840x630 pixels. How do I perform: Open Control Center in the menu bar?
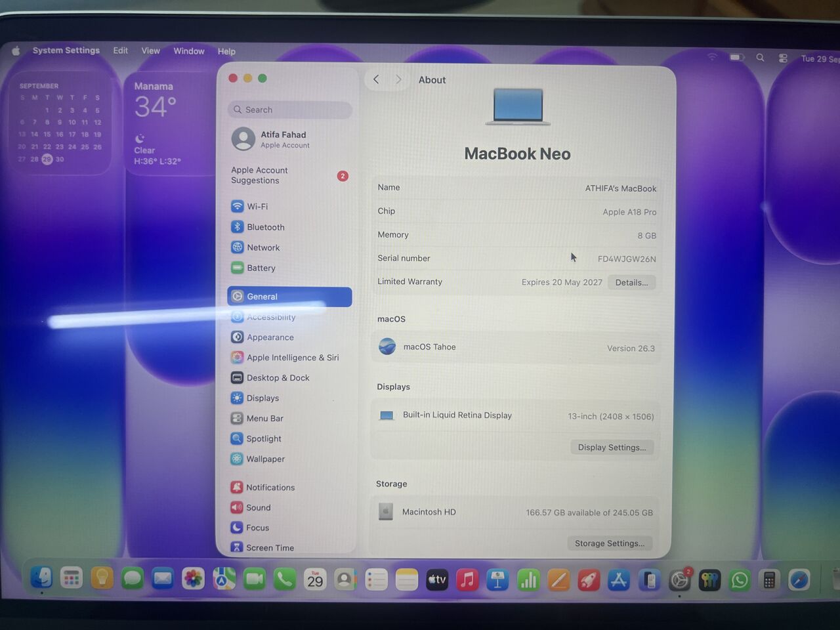783,58
